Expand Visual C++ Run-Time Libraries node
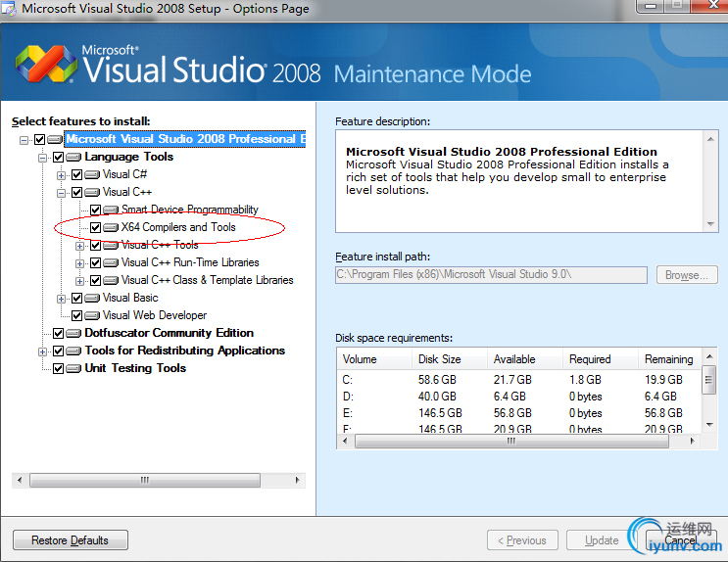Image resolution: width=728 pixels, height=562 pixels. [79, 263]
